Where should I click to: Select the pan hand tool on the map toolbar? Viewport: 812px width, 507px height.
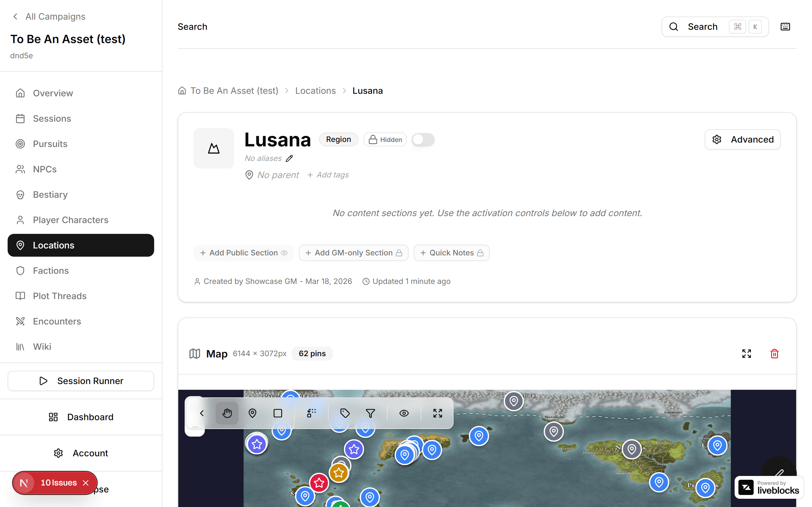point(227,413)
